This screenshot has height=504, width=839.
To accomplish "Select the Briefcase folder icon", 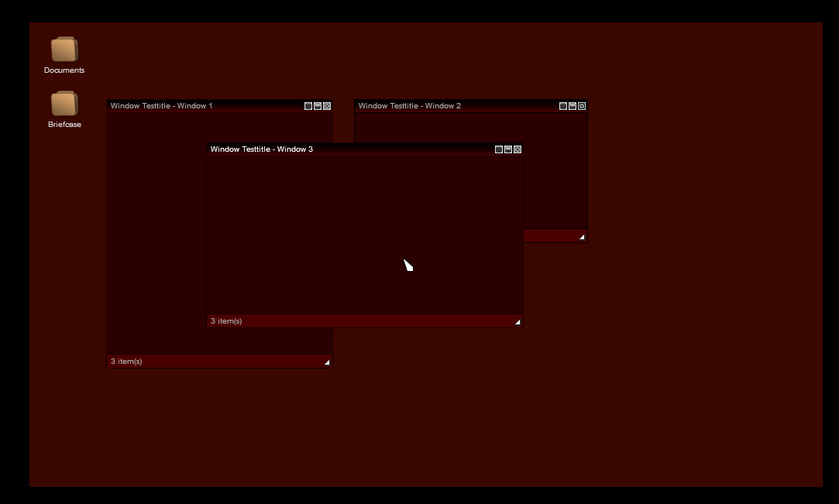I will point(64,104).
